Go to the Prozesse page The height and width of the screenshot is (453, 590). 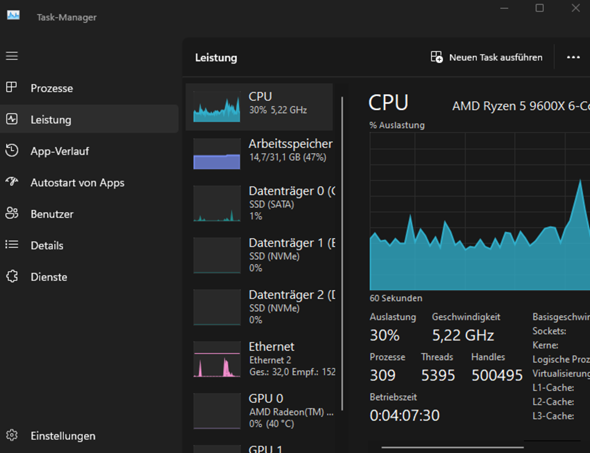(89, 88)
